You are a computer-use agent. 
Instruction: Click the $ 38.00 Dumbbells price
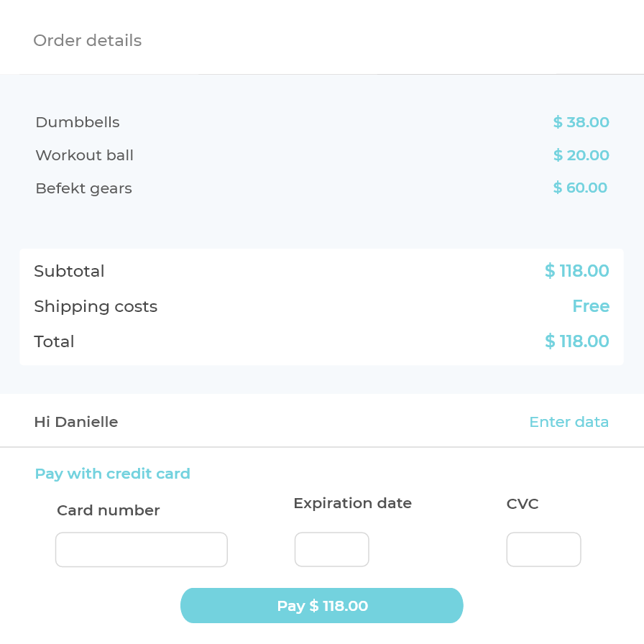click(x=581, y=122)
